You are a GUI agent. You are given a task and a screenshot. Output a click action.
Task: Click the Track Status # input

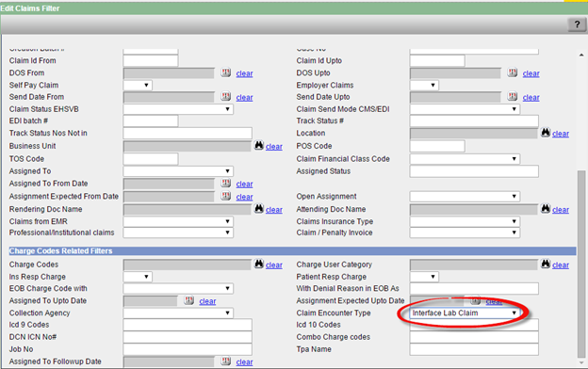coord(474,121)
